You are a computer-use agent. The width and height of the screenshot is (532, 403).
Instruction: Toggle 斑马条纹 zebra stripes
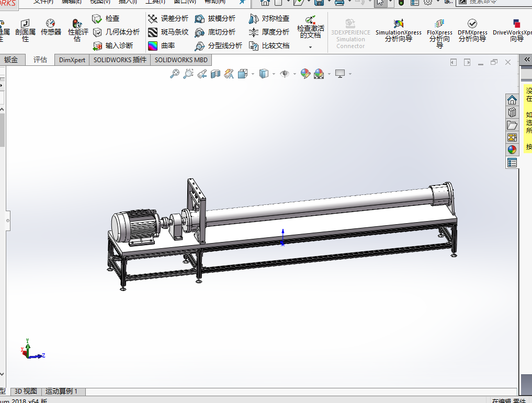pyautogui.click(x=168, y=32)
